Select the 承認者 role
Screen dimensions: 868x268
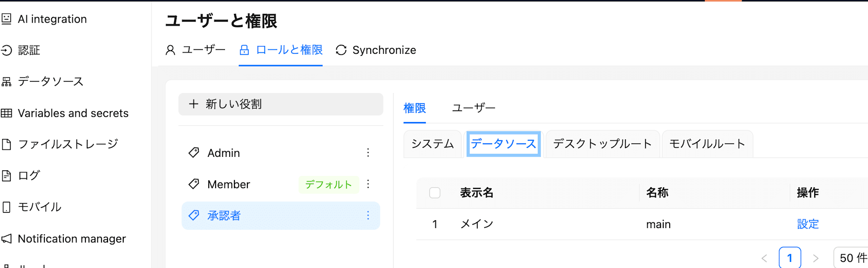point(281,215)
